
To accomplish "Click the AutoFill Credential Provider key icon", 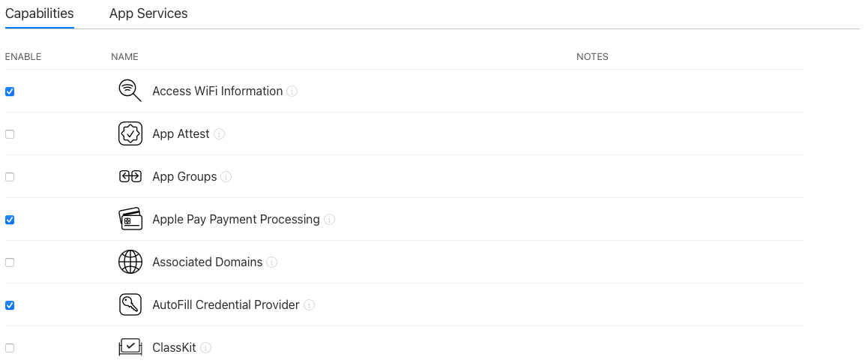I will click(x=130, y=304).
